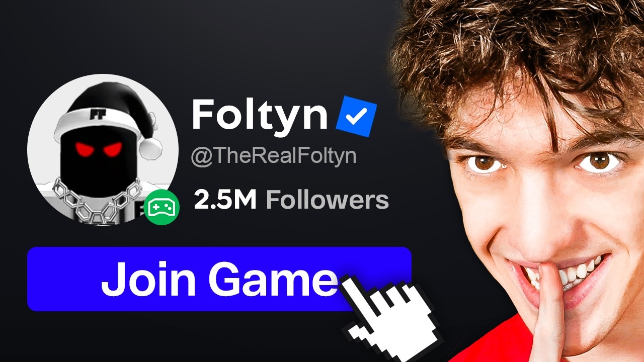Click the @TheRealFoltyn username handle
The height and width of the screenshot is (362, 644).
[x=273, y=155]
